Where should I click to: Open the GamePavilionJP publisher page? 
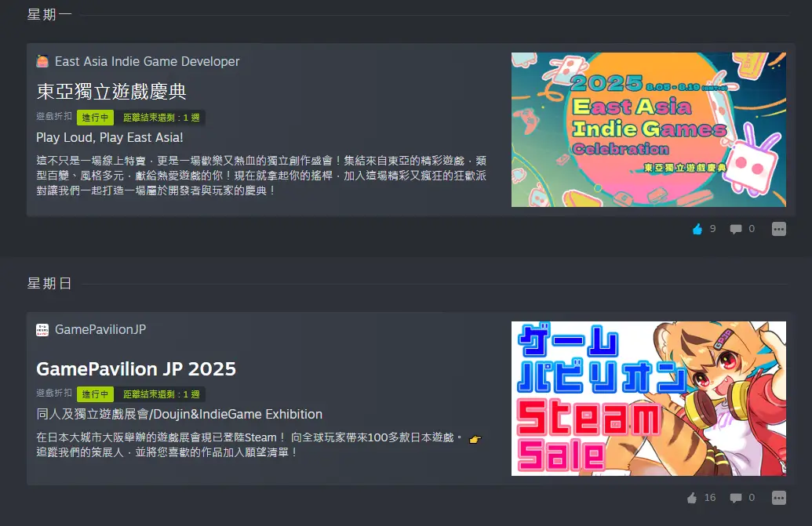[100, 329]
